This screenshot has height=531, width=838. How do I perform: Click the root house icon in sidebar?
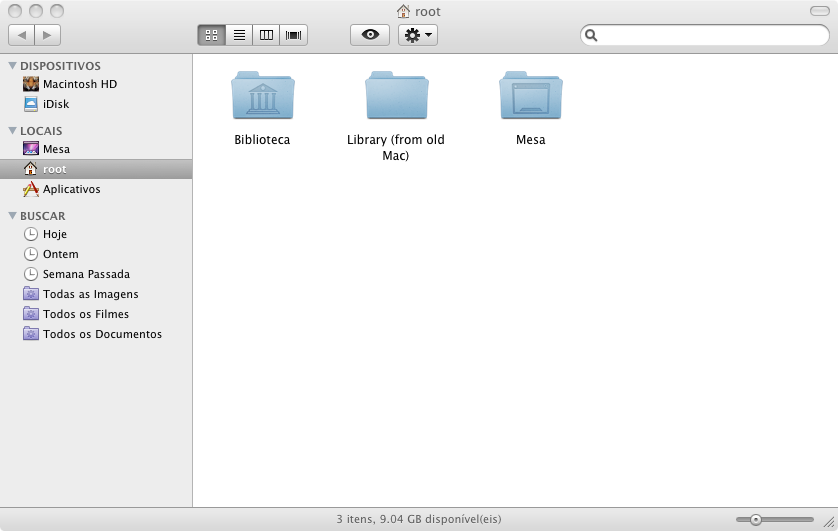(31, 169)
